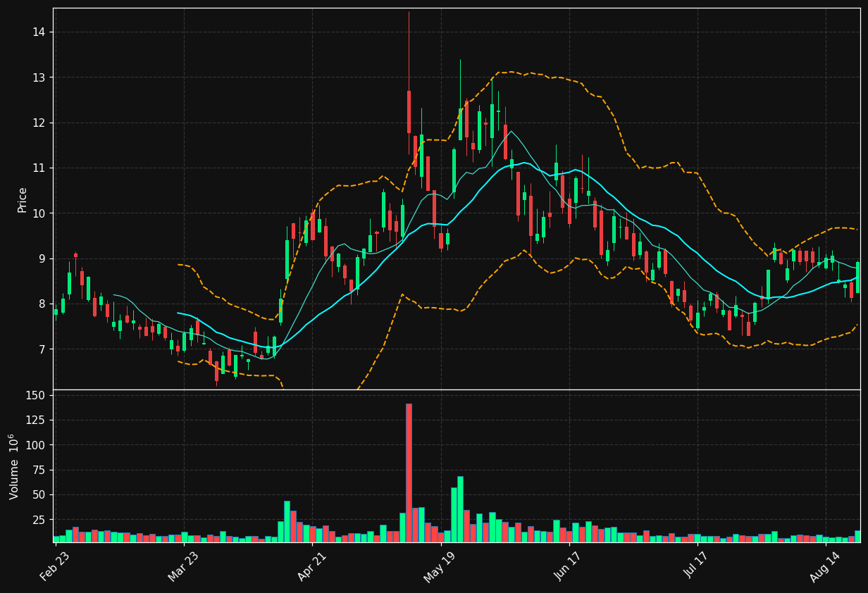Click the price tick label "9"

(x=42, y=258)
